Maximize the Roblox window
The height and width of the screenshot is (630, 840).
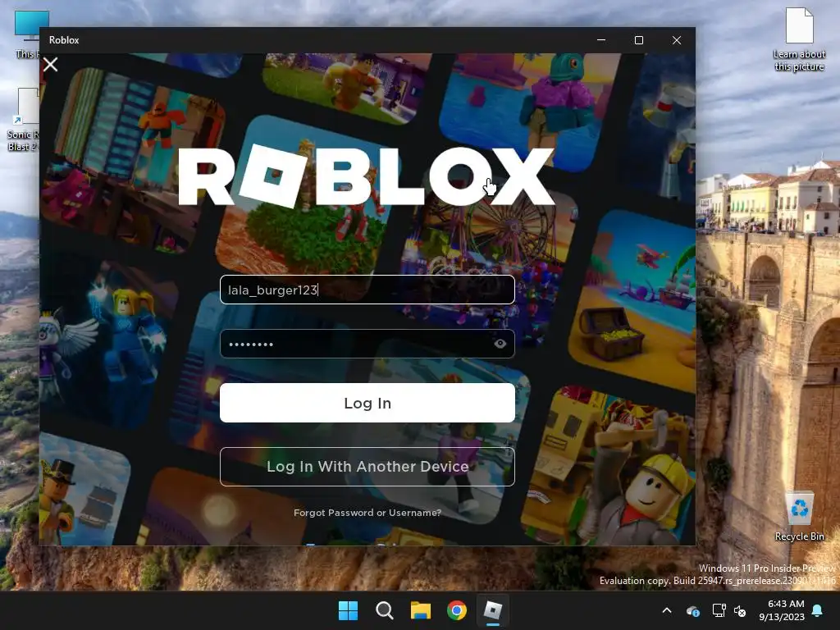(638, 40)
